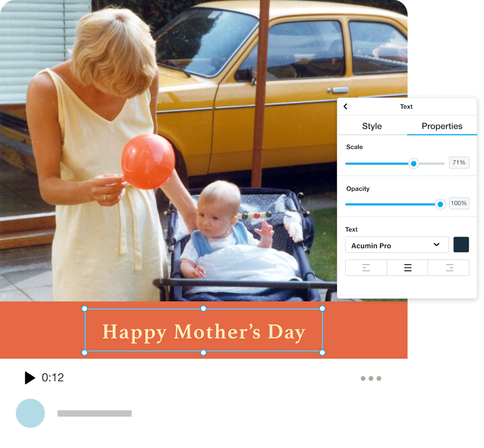Open the dark text color swatch

click(461, 245)
